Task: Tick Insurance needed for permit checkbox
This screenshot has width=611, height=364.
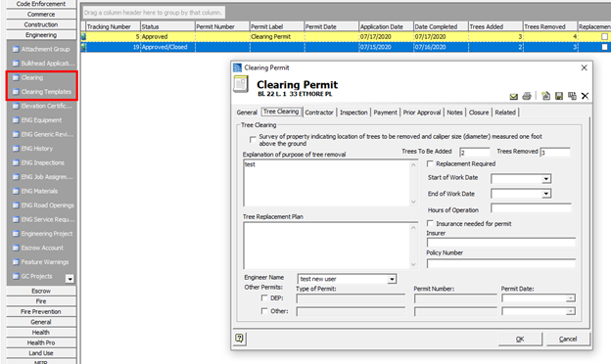Action: [x=430, y=223]
